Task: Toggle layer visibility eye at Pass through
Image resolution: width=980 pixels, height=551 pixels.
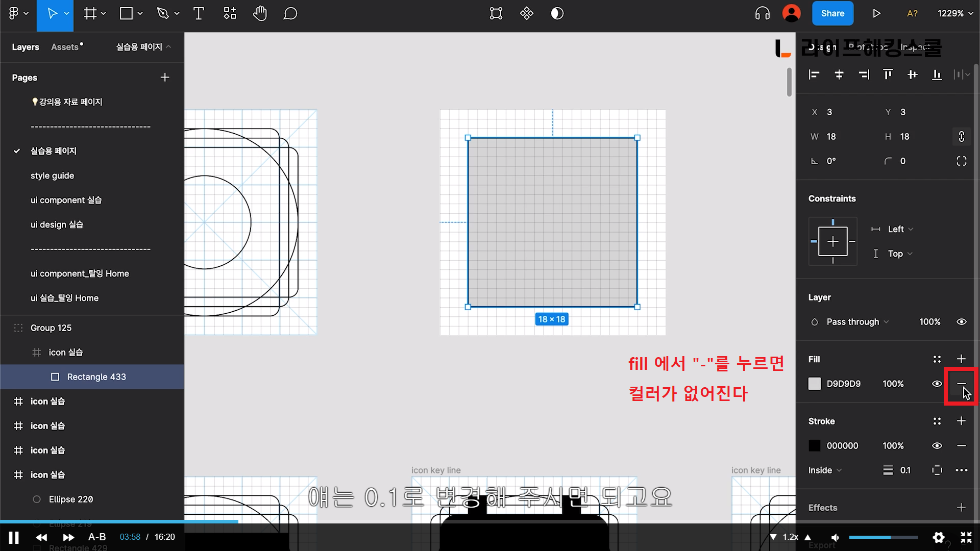Action: pos(961,322)
